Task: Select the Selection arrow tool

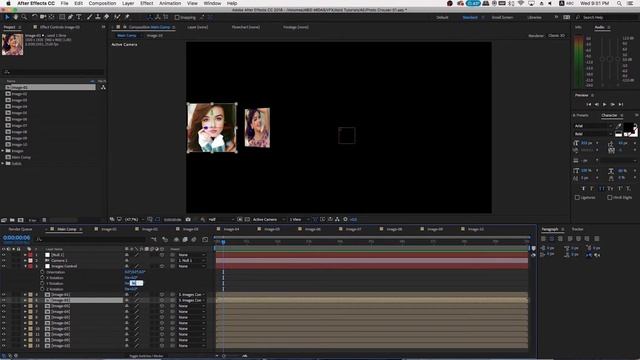Action: point(7,17)
